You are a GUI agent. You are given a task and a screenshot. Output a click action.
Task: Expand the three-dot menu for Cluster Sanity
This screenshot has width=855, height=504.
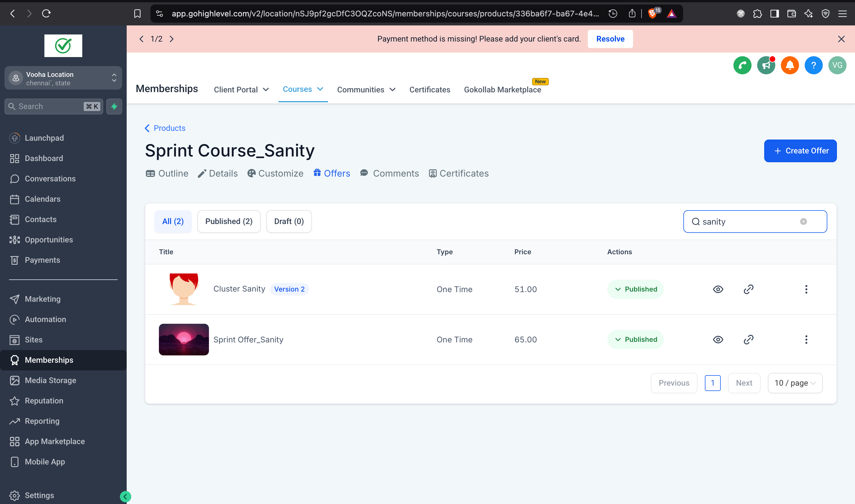click(x=806, y=289)
